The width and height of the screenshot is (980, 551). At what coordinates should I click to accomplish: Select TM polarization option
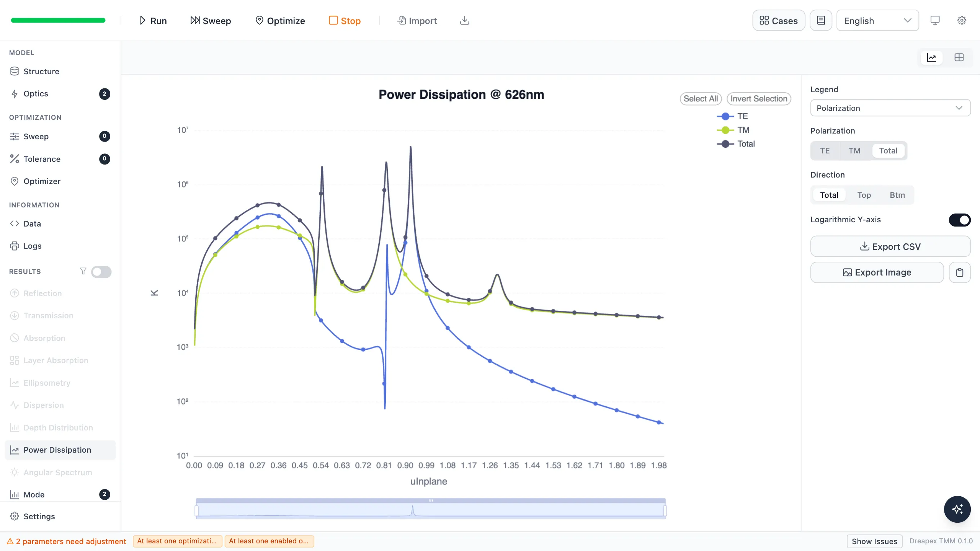tap(854, 151)
